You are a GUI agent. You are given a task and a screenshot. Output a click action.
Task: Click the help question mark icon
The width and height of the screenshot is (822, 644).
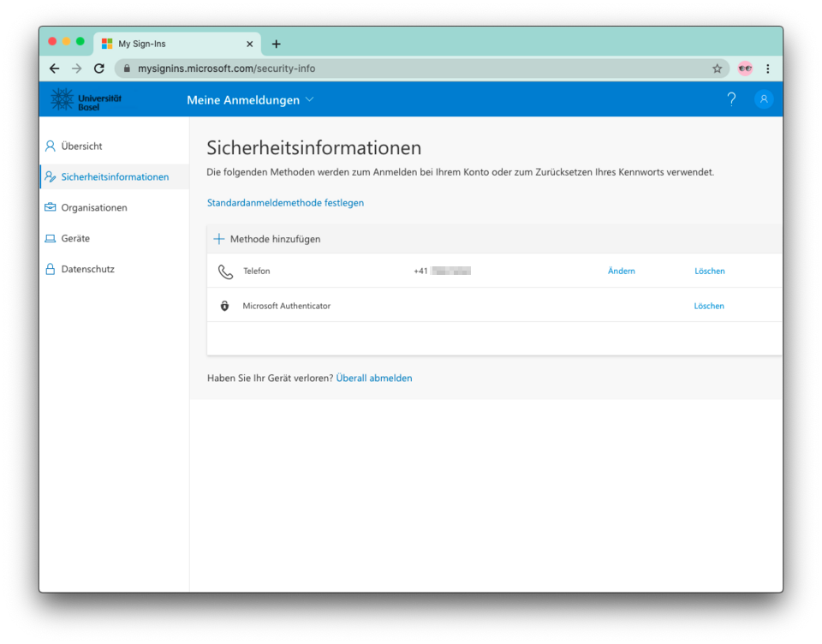[731, 99]
